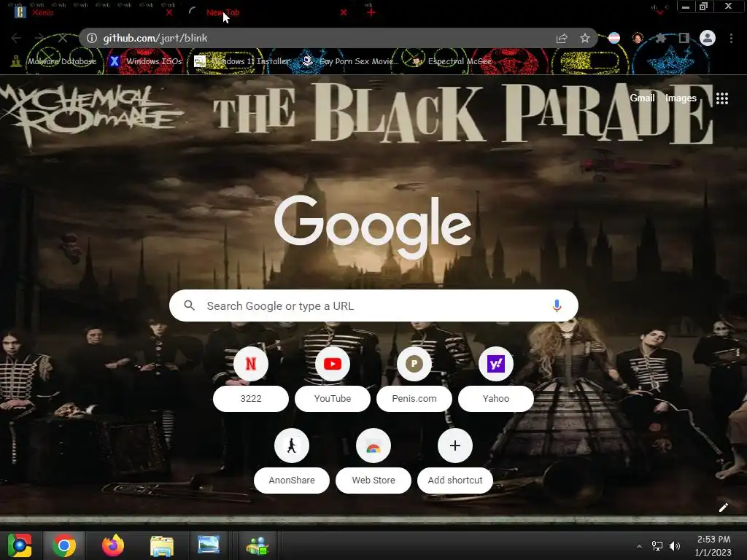This screenshot has width=747, height=560.
Task: Click the magnifier icon in search box
Action: (x=189, y=306)
